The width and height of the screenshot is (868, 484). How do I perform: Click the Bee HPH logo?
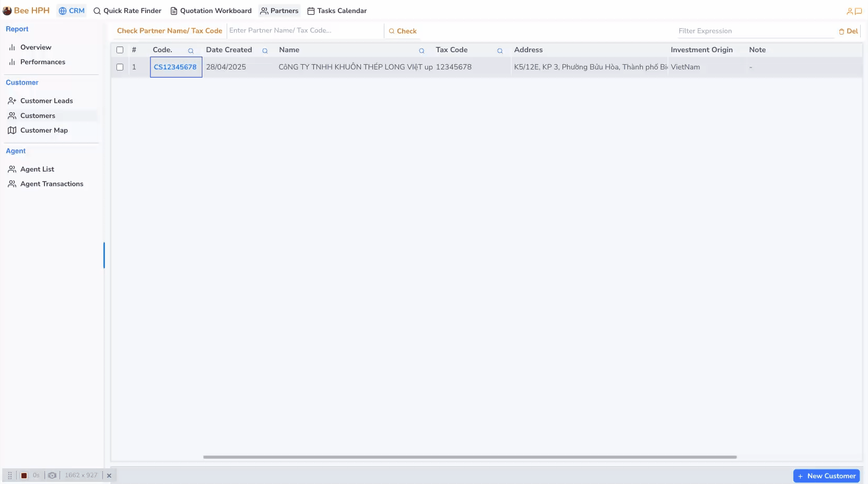pyautogui.click(x=26, y=10)
